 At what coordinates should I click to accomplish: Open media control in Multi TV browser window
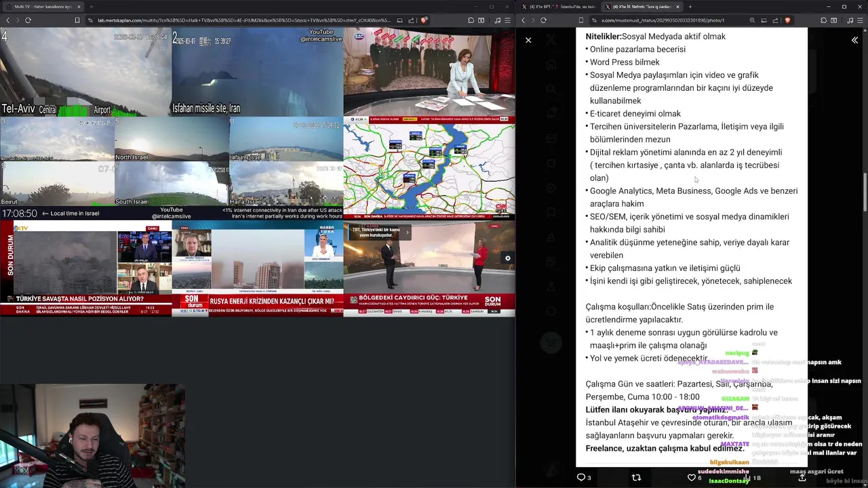(498, 20)
